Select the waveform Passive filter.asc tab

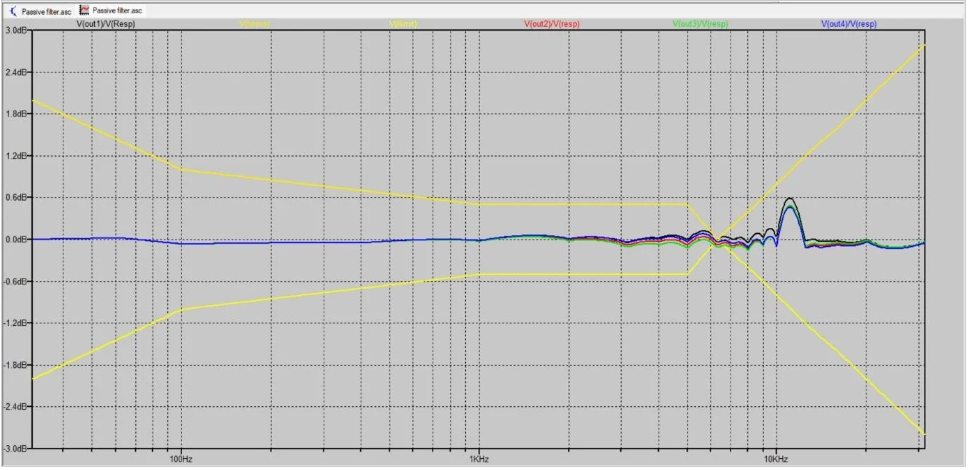point(118,9)
